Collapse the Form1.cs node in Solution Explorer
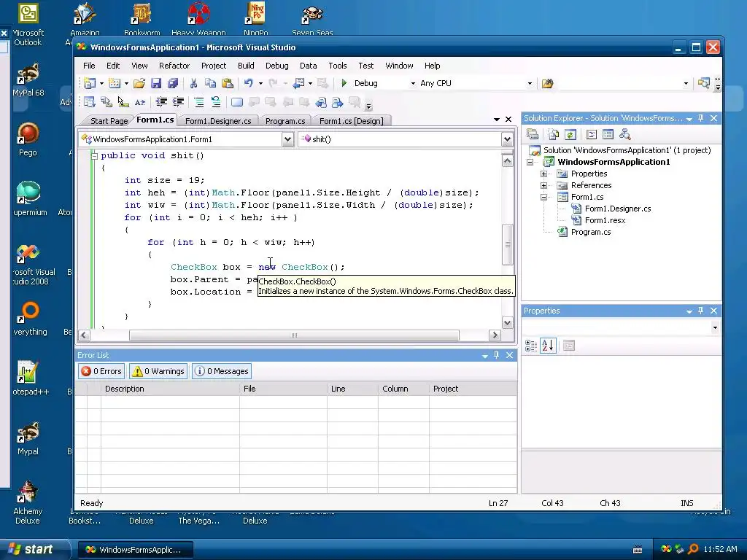The image size is (747, 560). point(543,197)
